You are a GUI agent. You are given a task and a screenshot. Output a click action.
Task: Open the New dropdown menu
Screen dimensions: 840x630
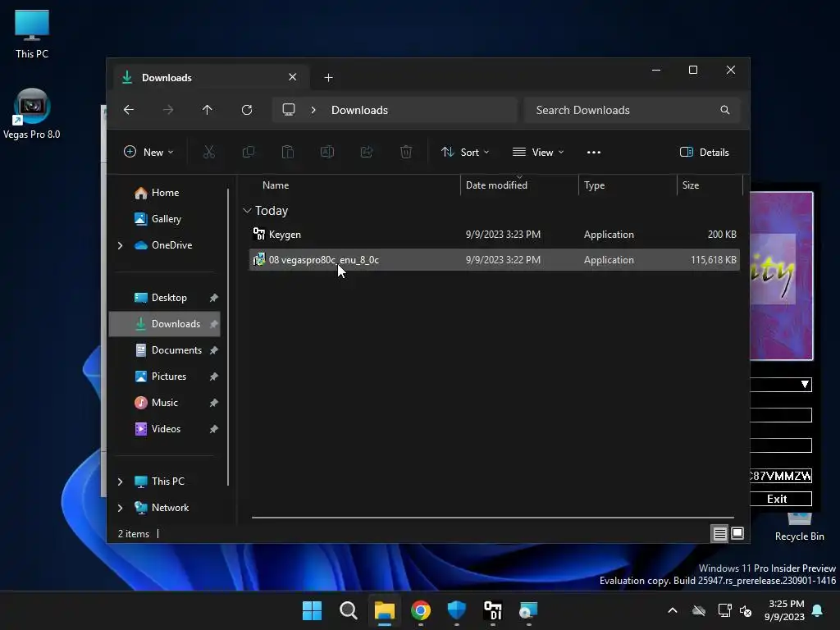pos(148,152)
